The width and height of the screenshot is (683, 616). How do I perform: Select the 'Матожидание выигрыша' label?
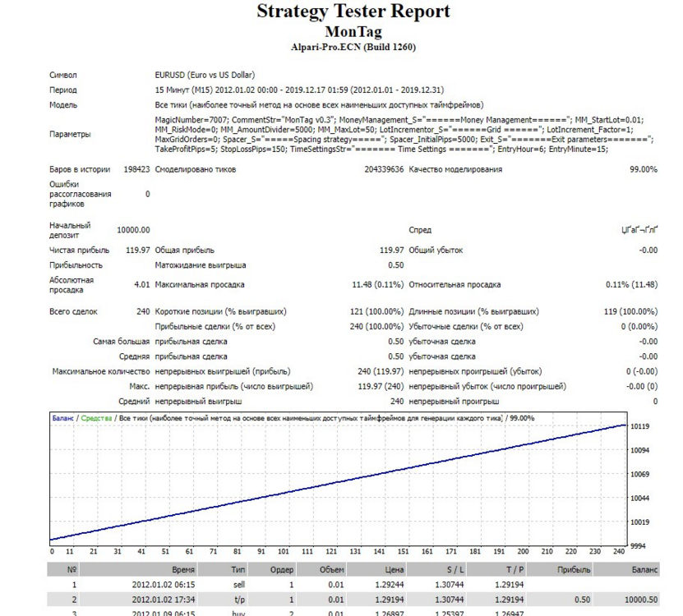[x=201, y=265]
